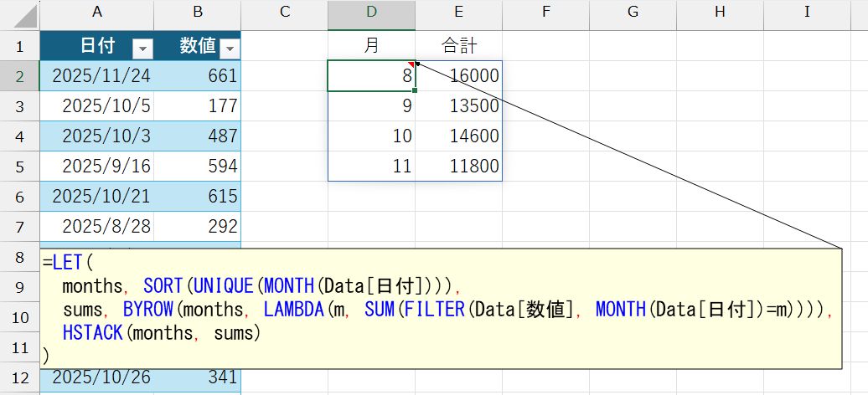Click the 数値 table header cell text
This screenshot has height=395, width=868.
pos(198,46)
